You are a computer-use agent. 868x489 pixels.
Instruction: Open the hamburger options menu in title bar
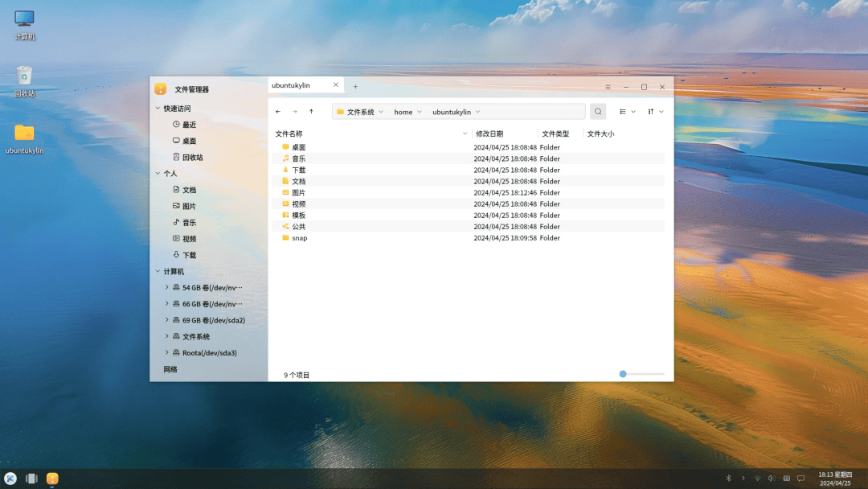pyautogui.click(x=608, y=87)
